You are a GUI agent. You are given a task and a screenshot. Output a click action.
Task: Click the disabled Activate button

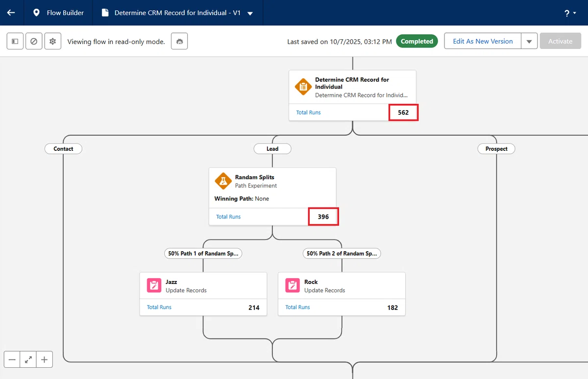pos(561,41)
